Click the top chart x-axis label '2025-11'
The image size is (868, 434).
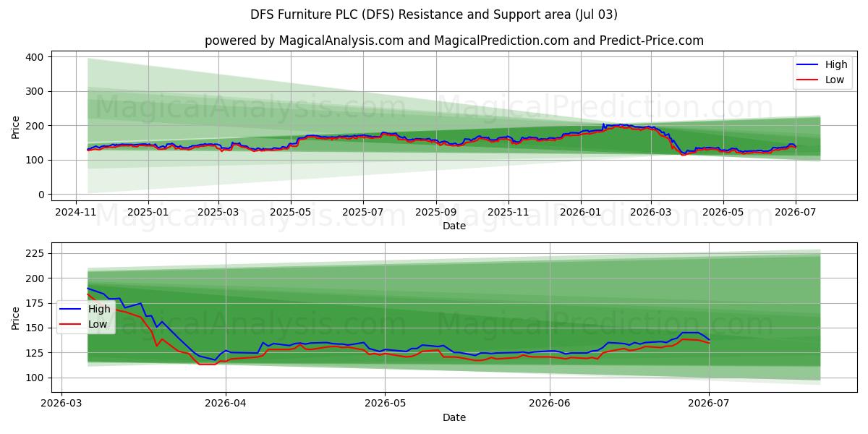click(508, 213)
